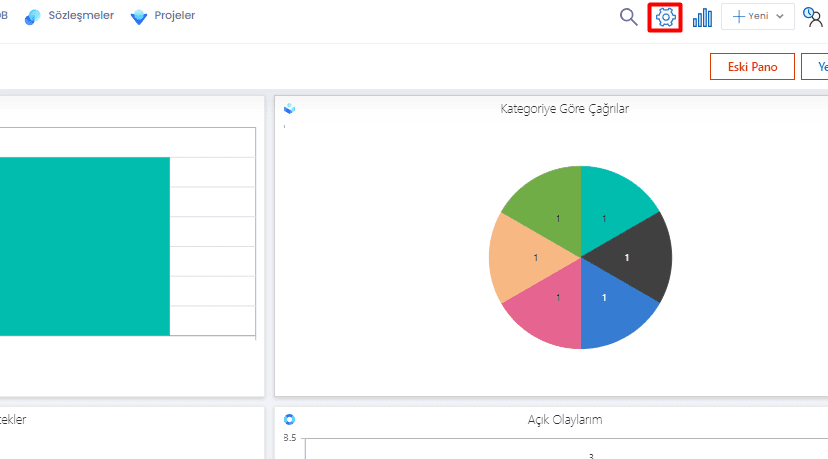The height and width of the screenshot is (459, 828).
Task: Click the Sözleşmeler icon
Action: coord(33,17)
